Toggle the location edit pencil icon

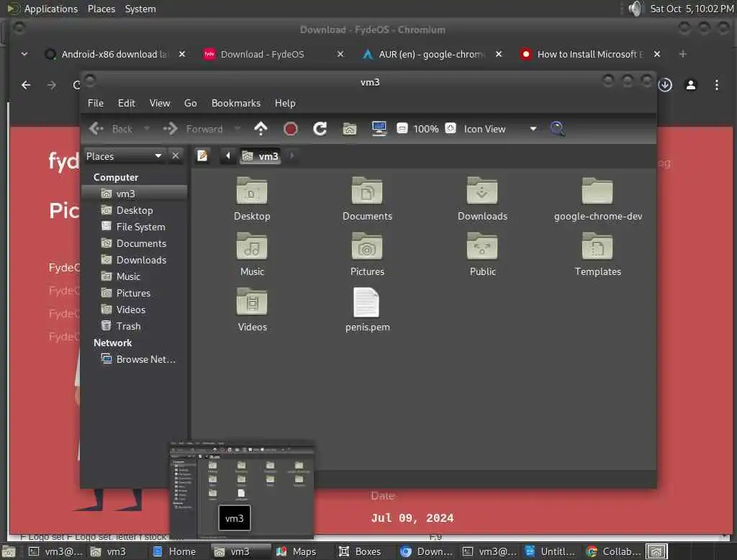pos(202,155)
